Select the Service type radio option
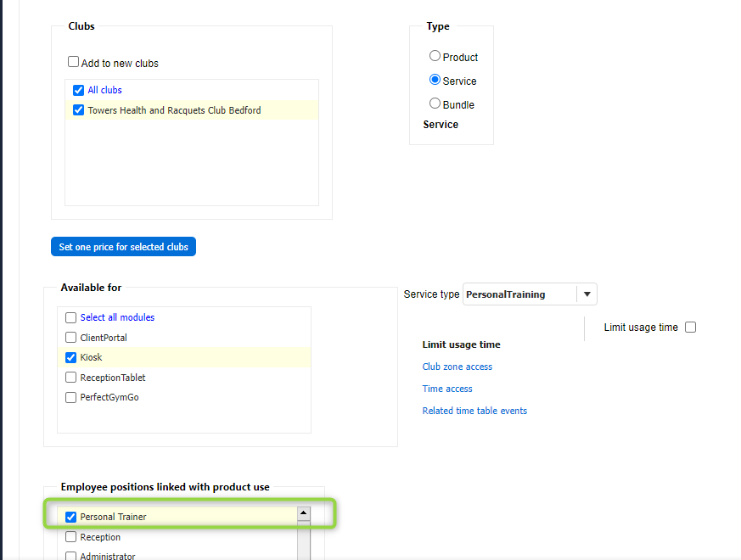Screen dimensions: 741x560 click(x=435, y=80)
